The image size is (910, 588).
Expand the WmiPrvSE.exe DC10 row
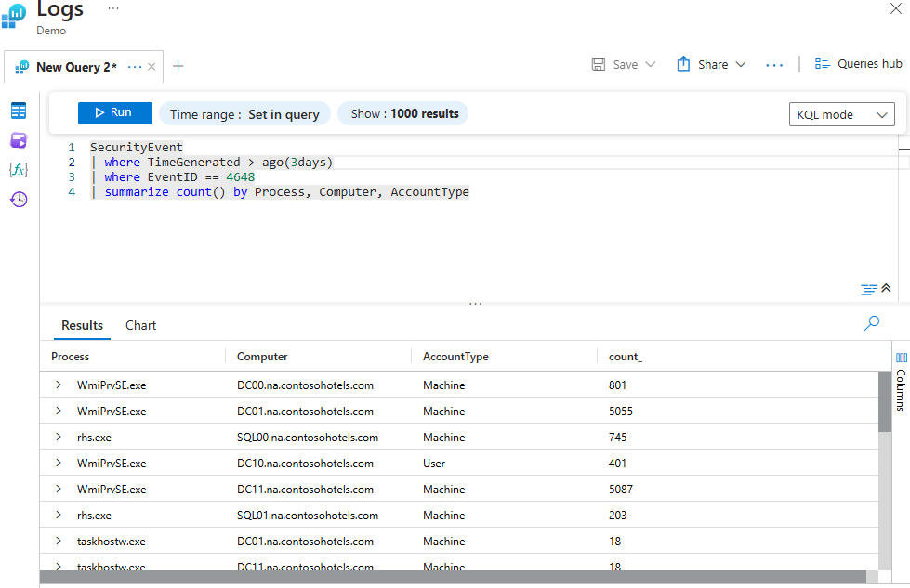click(x=59, y=463)
